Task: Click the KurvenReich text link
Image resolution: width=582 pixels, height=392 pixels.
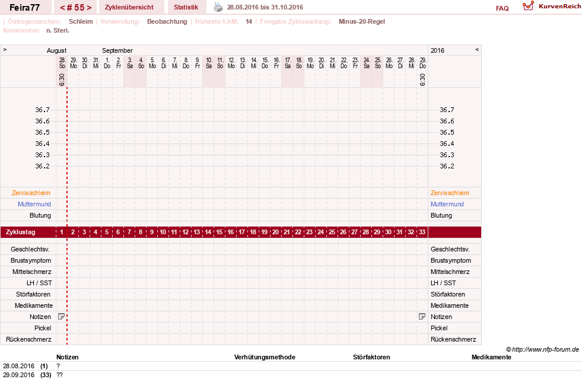Action: 559,7
